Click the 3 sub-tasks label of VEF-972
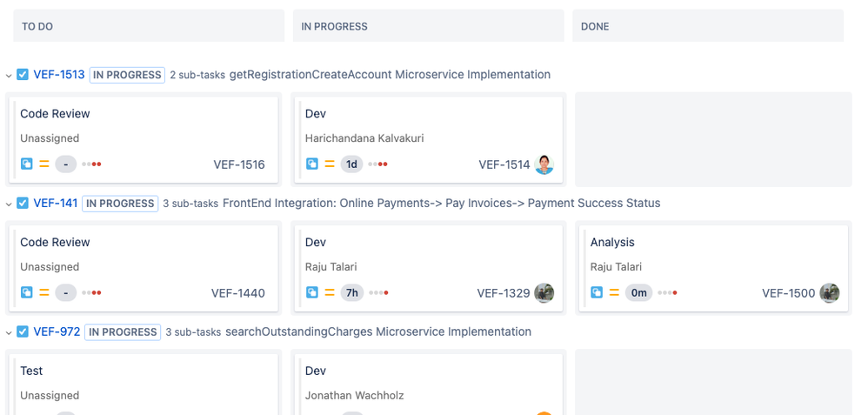The width and height of the screenshot is (868, 415). tap(193, 331)
